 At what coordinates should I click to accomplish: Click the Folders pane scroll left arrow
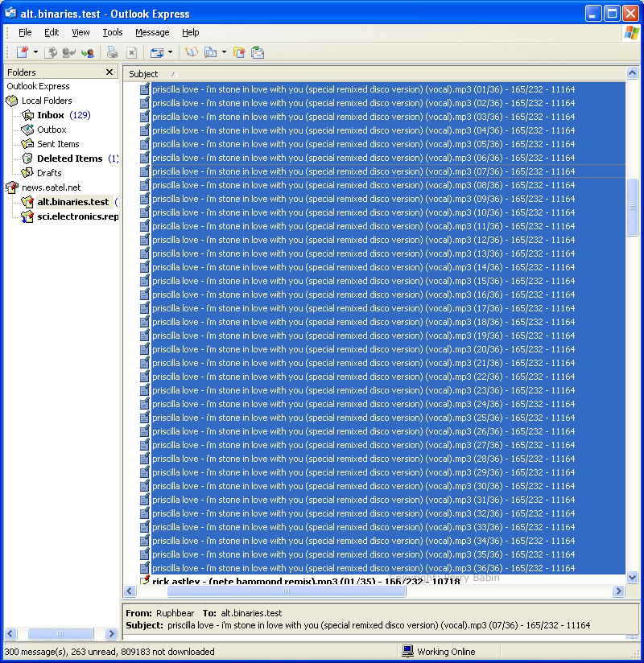[x=10, y=633]
